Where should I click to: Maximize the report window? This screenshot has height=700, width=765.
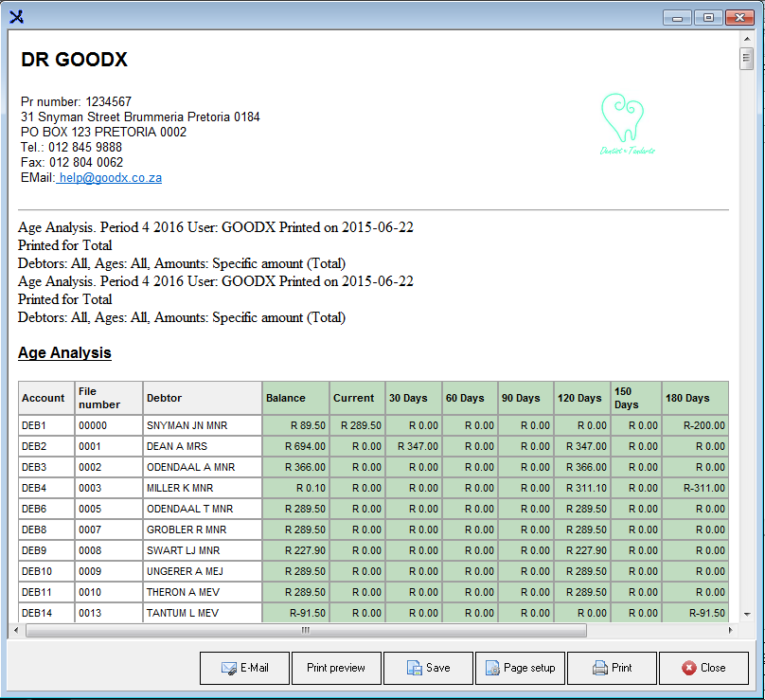click(x=707, y=17)
